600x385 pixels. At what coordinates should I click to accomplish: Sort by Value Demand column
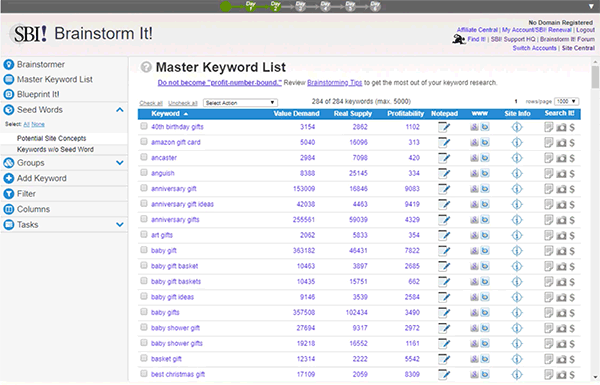[x=297, y=114]
